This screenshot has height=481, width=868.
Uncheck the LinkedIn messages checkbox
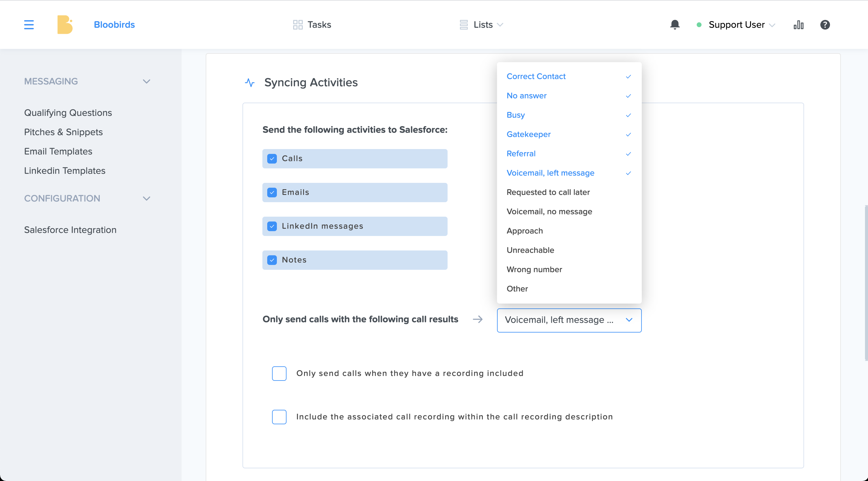tap(272, 226)
